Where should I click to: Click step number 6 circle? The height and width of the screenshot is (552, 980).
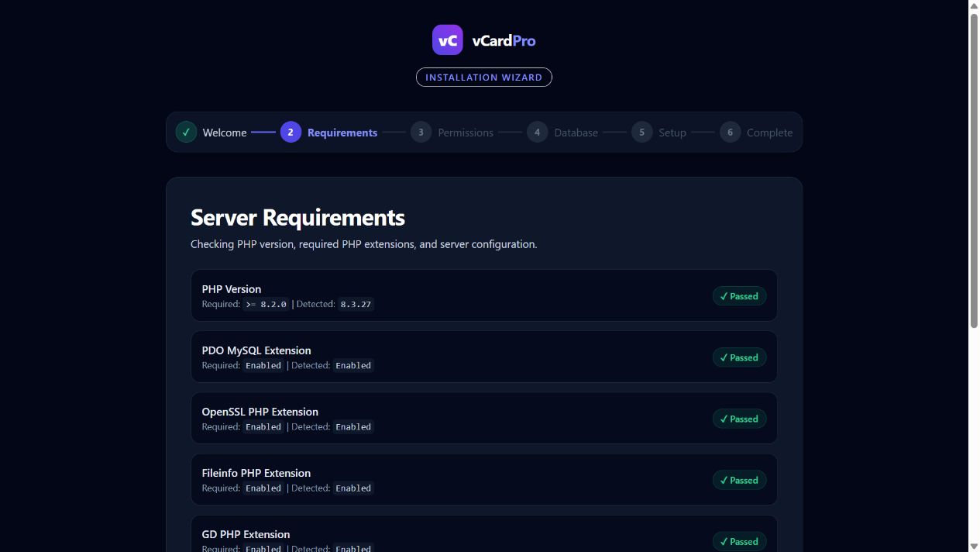730,132
